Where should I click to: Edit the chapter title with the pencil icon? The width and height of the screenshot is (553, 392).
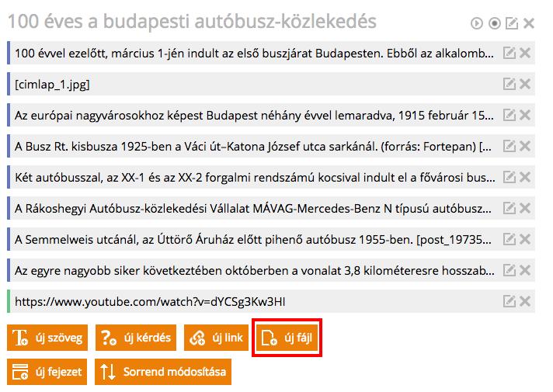512,23
